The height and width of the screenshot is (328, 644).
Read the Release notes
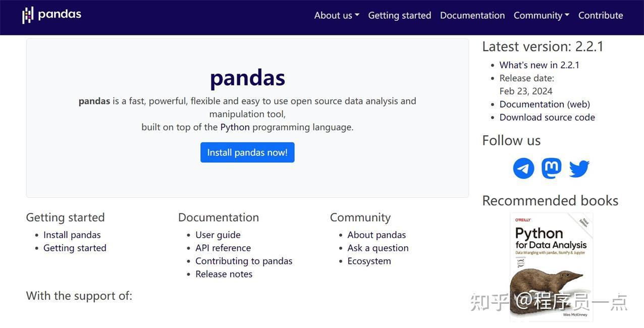pos(224,274)
